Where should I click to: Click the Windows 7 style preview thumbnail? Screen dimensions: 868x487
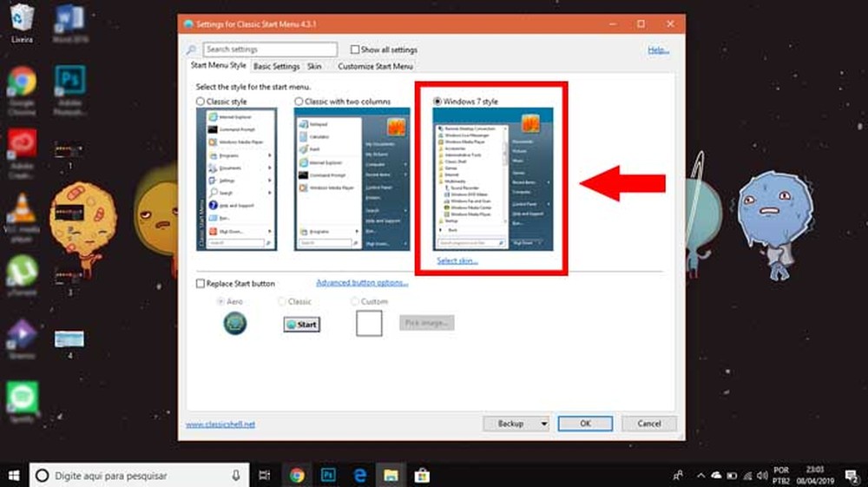pos(493,180)
